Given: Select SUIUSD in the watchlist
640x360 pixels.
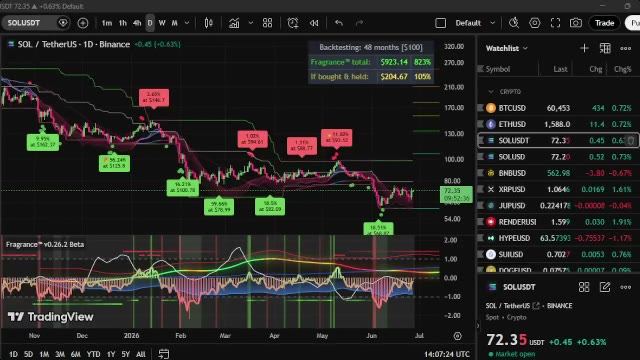Looking at the screenshot, I should pyautogui.click(x=558, y=254).
